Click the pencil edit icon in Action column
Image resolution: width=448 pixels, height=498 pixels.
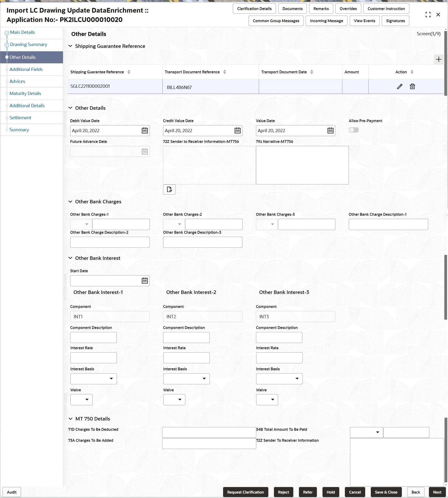399,86
